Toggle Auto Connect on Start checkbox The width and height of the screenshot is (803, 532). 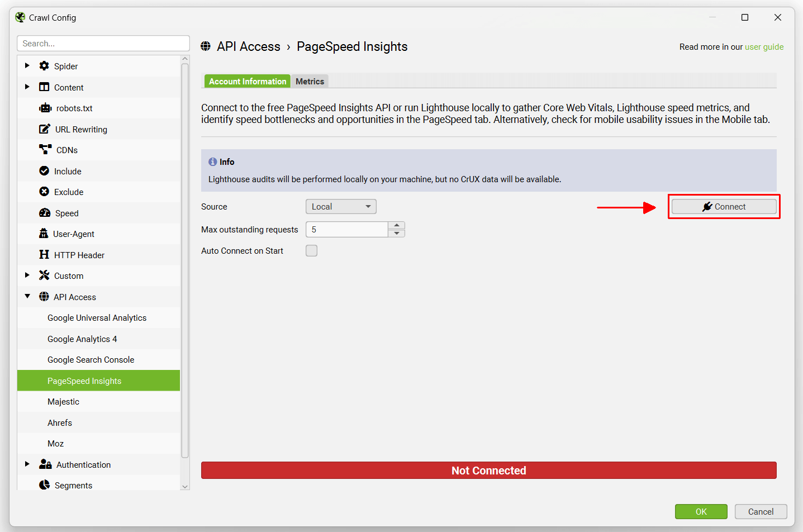click(x=311, y=251)
